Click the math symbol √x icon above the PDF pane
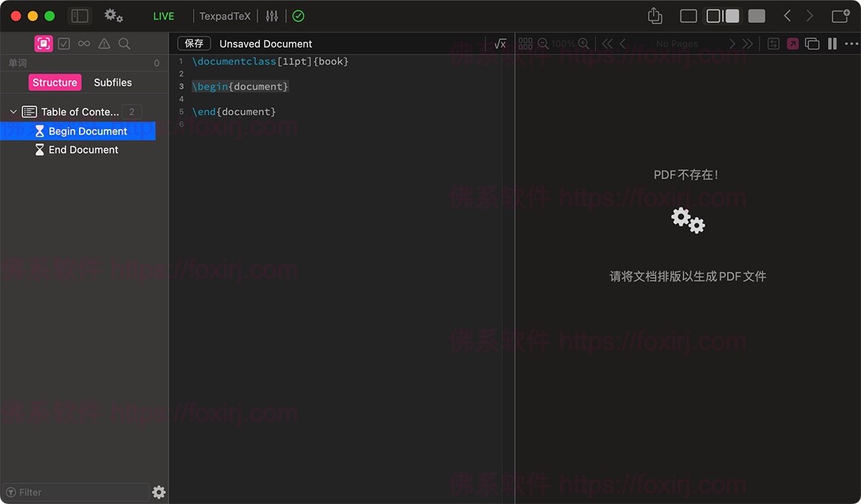 [x=500, y=43]
